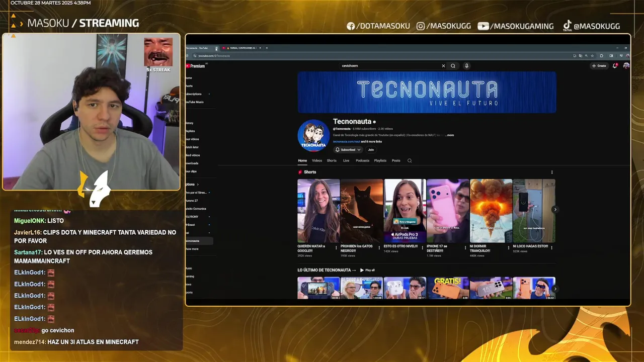Click Play all for latest videos
644x362 pixels.
point(367,270)
